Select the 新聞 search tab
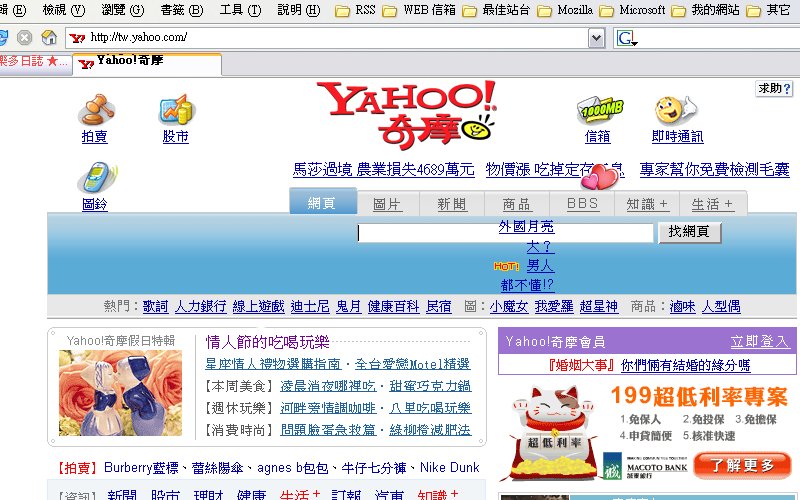 coord(452,204)
